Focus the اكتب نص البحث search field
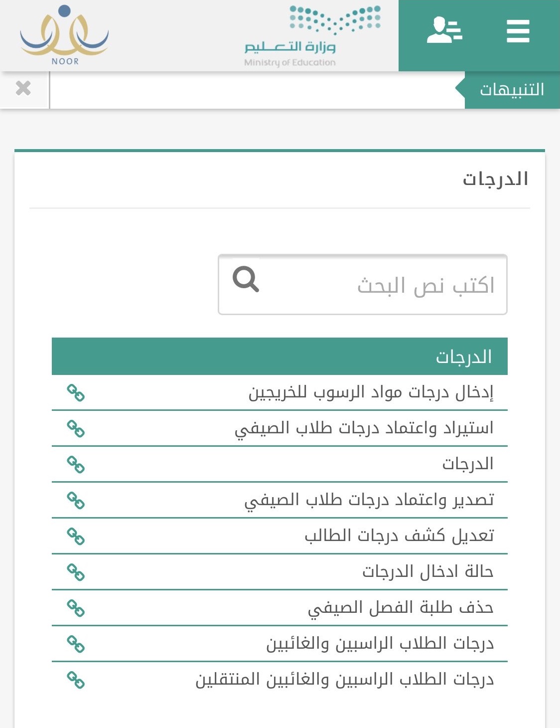This screenshot has width=560, height=728. (363, 285)
